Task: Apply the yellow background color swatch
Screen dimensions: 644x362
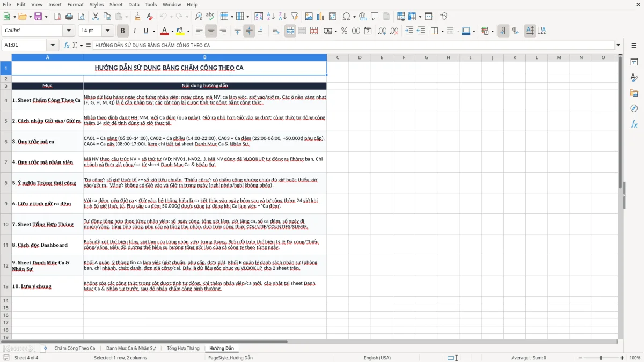Action: 180,31
